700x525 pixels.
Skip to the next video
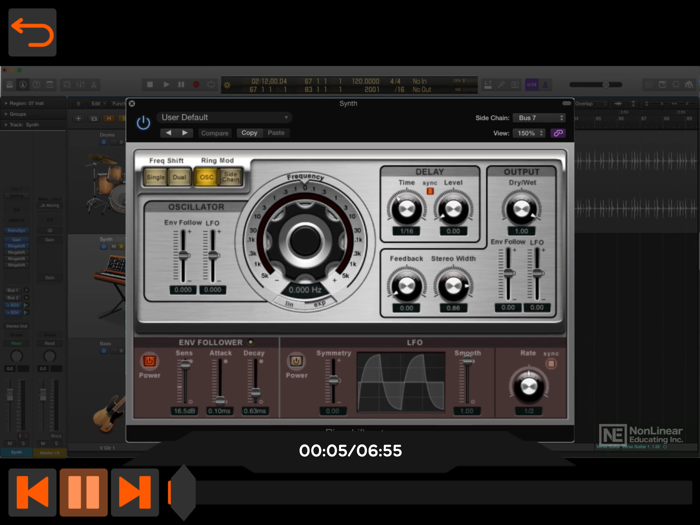pyautogui.click(x=135, y=492)
